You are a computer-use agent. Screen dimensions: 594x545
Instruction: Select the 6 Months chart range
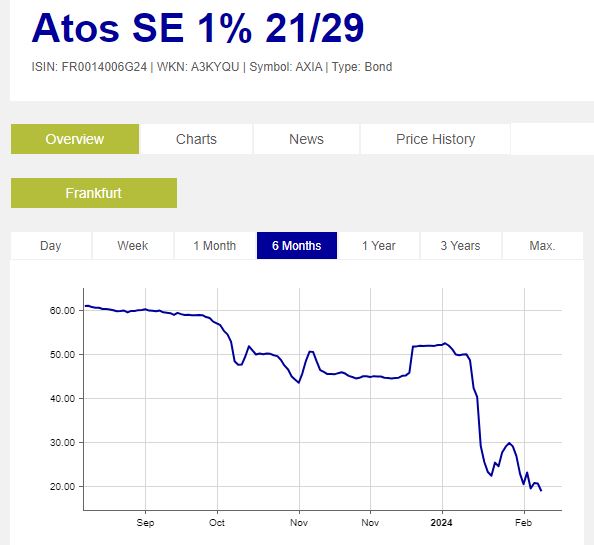(x=297, y=245)
